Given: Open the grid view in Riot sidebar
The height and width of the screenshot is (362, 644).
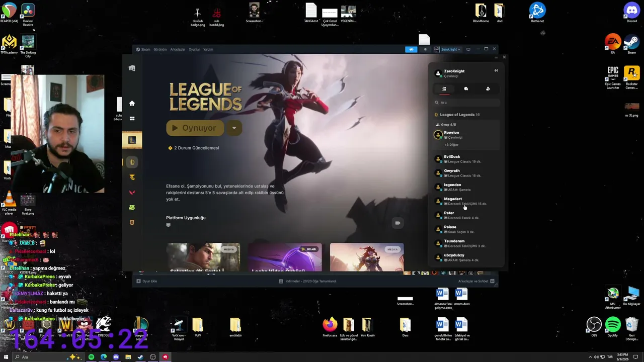Looking at the screenshot, I should click(x=132, y=119).
